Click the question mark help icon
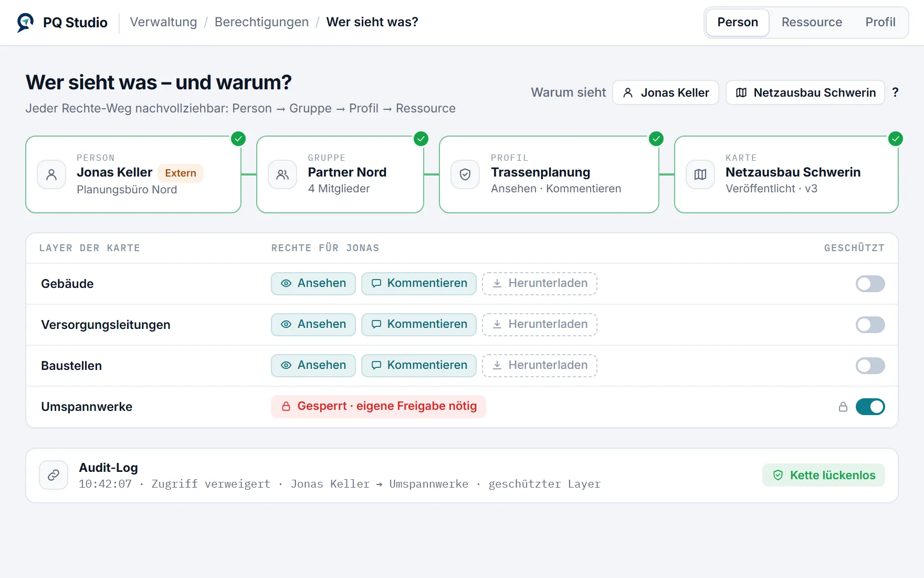 click(x=896, y=92)
